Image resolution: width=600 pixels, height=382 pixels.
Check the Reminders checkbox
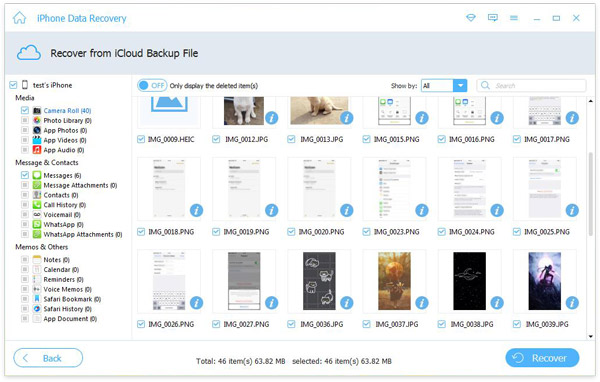(25, 279)
